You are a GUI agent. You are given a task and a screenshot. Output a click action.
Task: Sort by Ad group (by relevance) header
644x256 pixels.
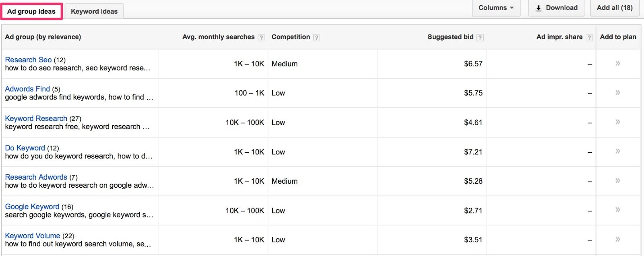click(x=43, y=37)
